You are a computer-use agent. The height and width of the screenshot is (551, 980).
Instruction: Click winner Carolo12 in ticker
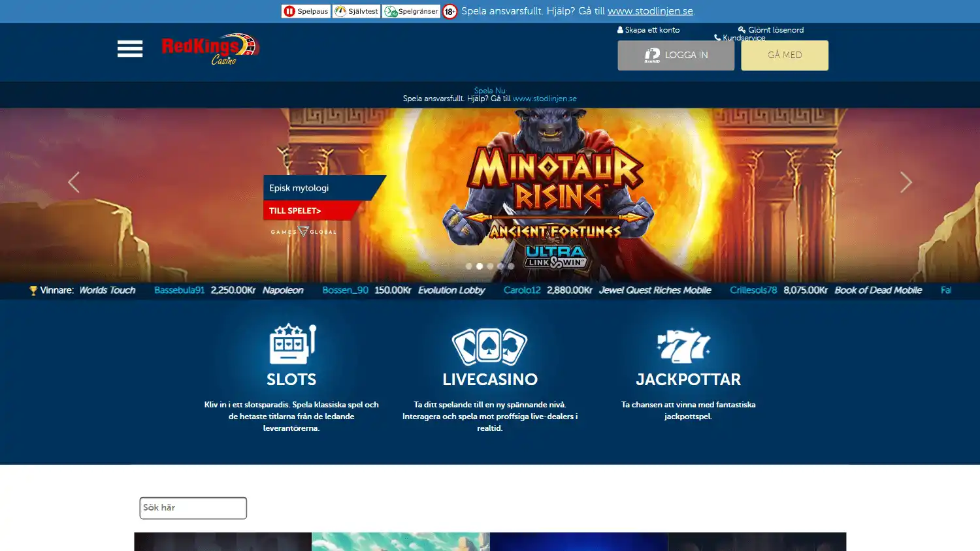coord(522,291)
